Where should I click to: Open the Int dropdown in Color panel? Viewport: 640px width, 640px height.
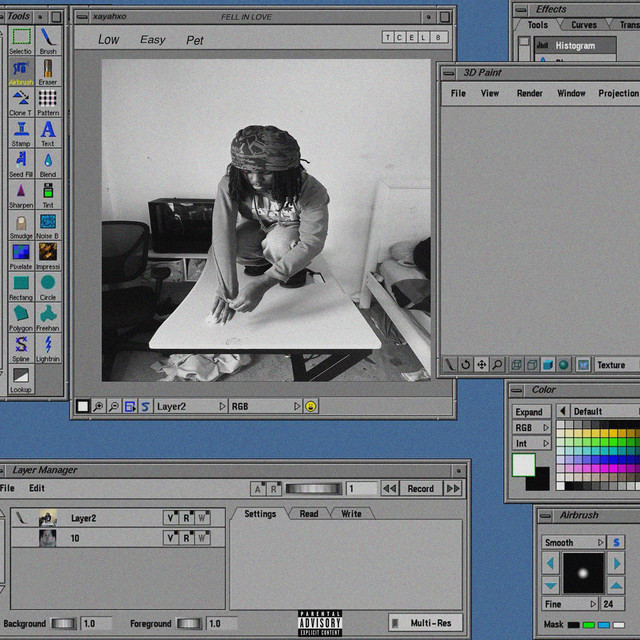(x=532, y=443)
